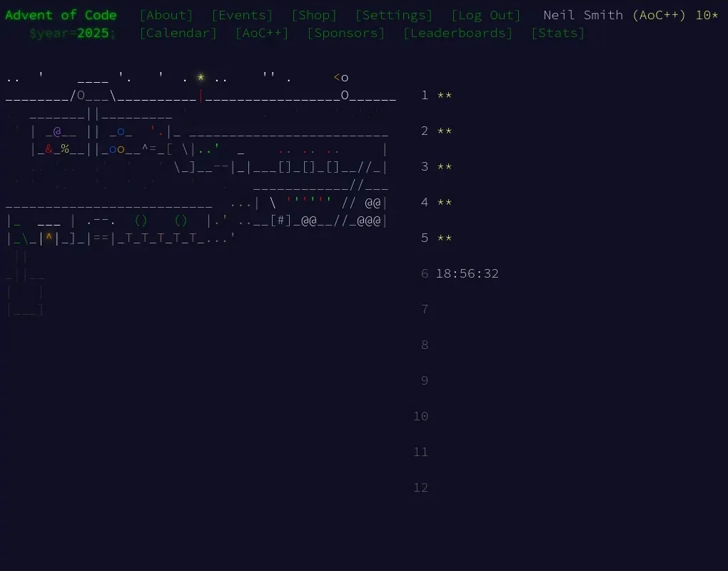Click the 2025 year link in the header

[93, 33]
